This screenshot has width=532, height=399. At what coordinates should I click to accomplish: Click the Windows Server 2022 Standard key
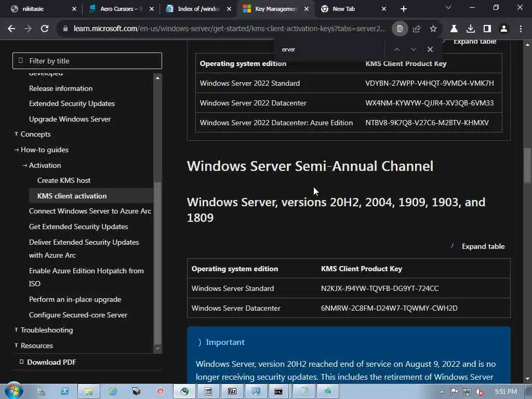[430, 83]
